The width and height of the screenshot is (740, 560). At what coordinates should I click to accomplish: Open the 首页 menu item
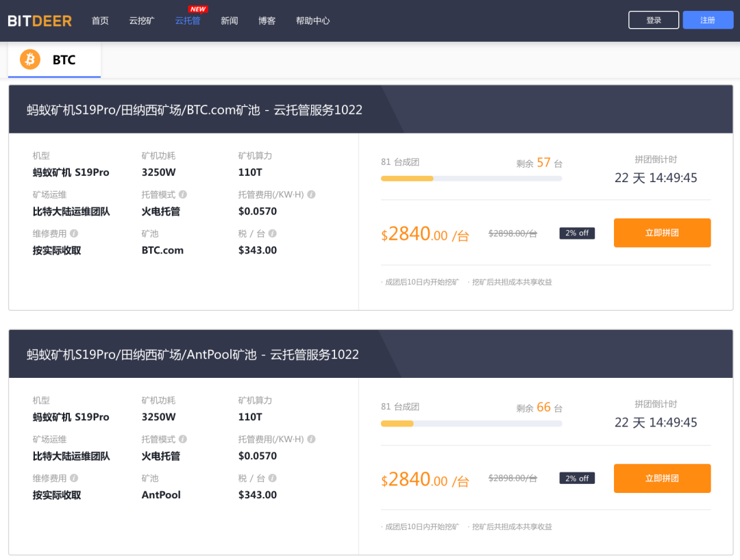pos(100,21)
